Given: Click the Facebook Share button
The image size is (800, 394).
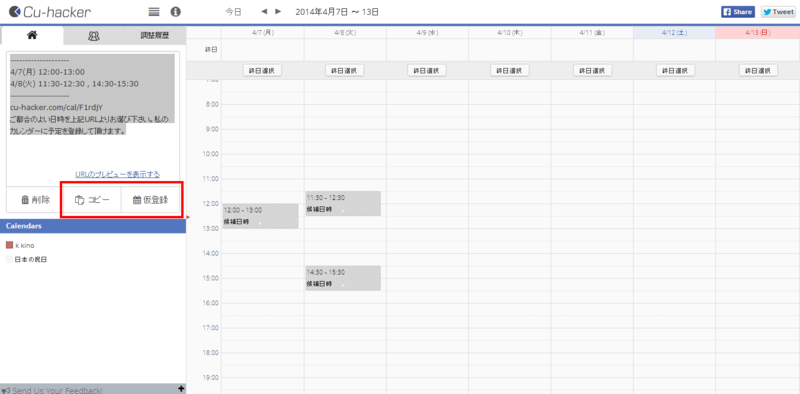Looking at the screenshot, I should (x=738, y=12).
